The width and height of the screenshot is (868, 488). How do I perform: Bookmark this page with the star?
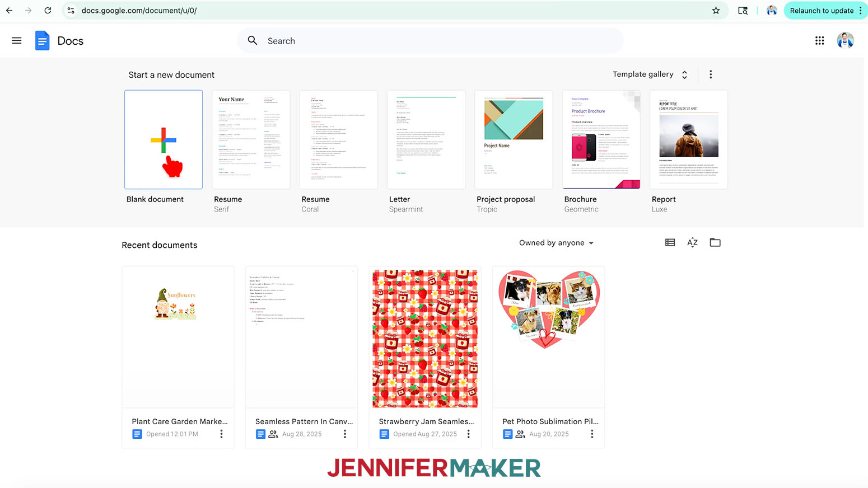point(716,11)
